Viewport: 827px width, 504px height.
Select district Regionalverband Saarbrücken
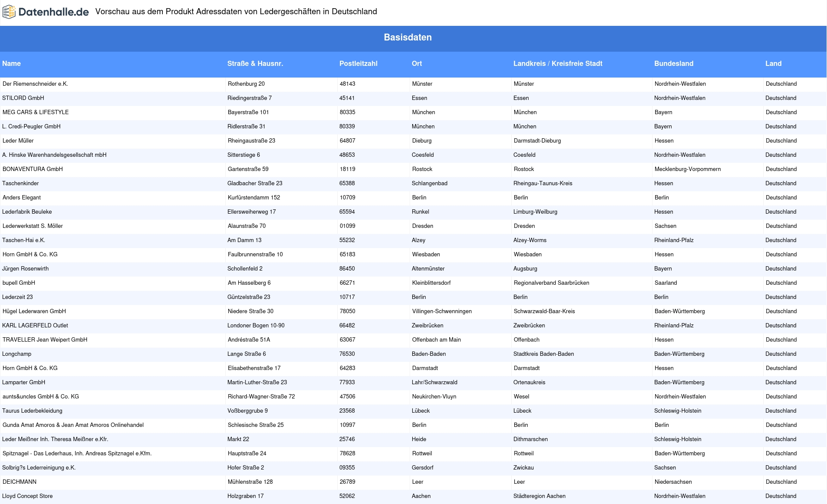tap(552, 283)
